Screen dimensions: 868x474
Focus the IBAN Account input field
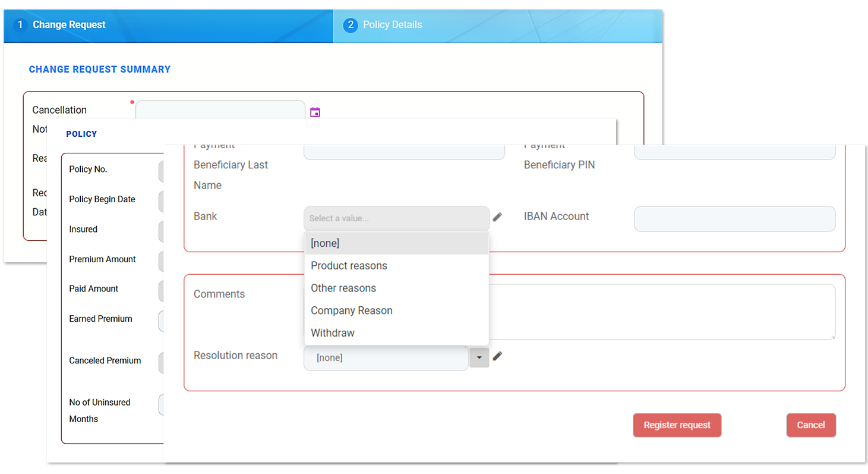click(734, 219)
